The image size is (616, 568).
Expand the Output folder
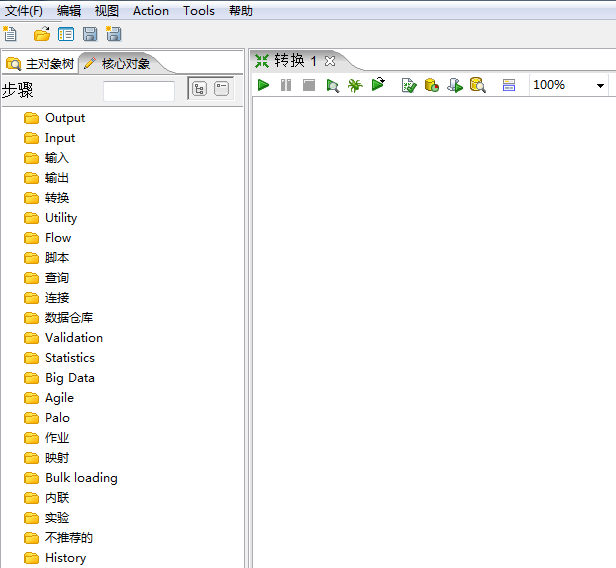54,118
